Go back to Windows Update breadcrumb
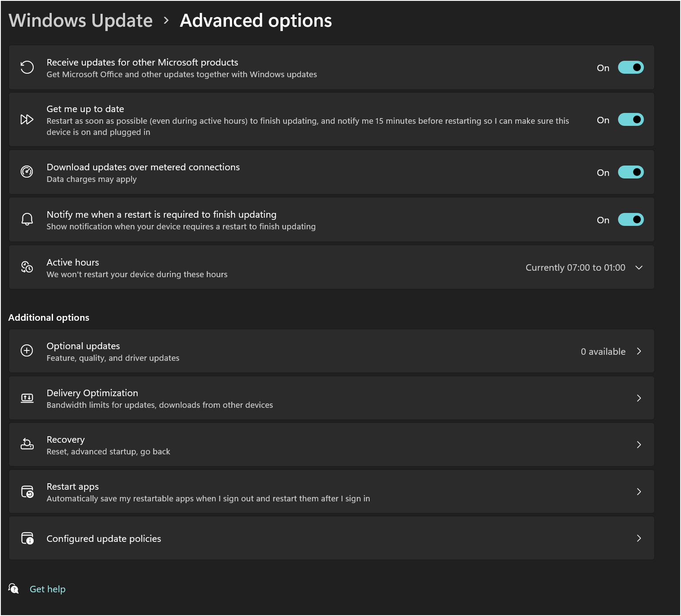Screen dimensions: 681x616 click(81, 21)
